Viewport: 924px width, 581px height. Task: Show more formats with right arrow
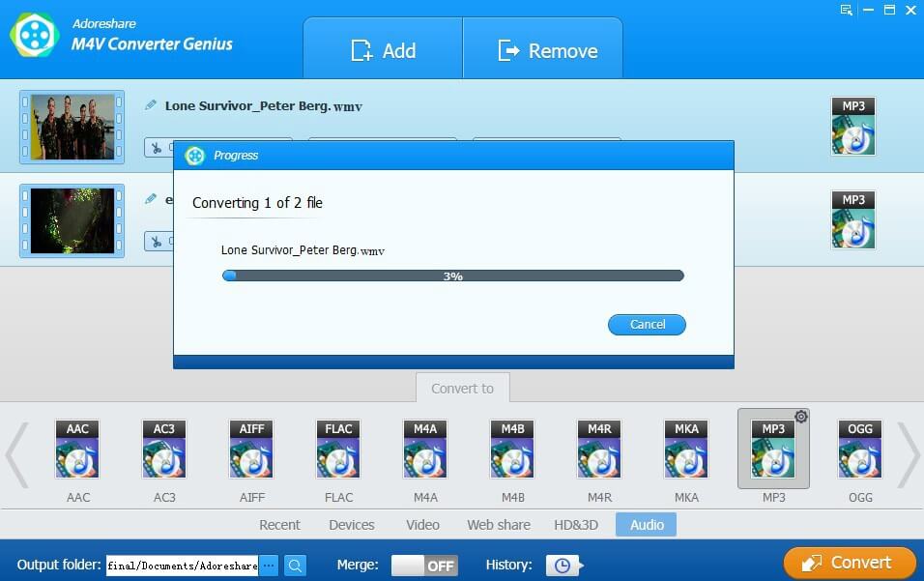click(909, 455)
